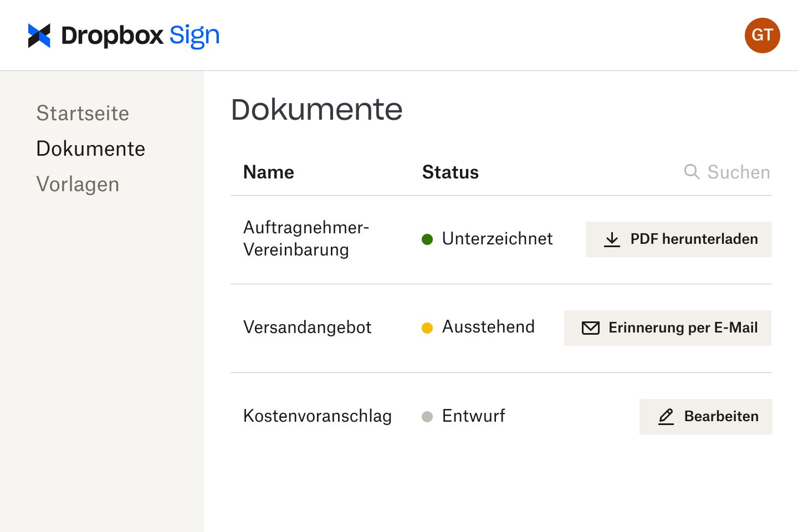Edit the Kostenvoranschlag draft via Bearbeiten

(705, 417)
